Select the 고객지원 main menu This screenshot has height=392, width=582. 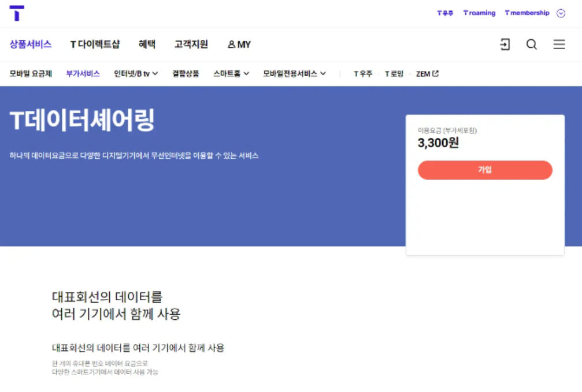click(191, 44)
